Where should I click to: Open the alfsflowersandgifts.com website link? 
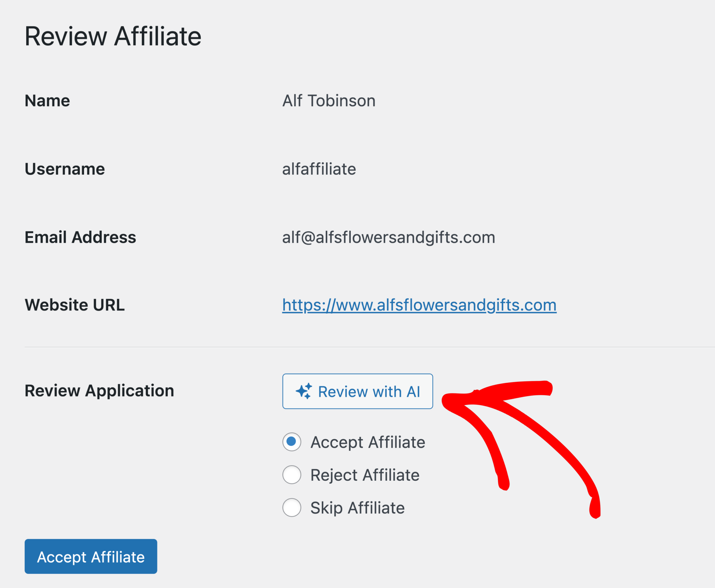[x=419, y=305]
